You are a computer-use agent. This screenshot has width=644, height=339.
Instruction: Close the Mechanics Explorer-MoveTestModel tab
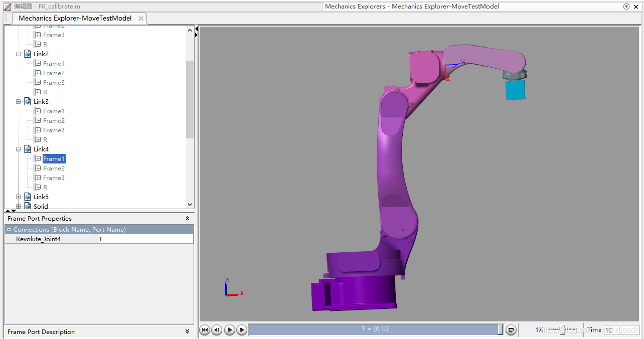click(141, 19)
